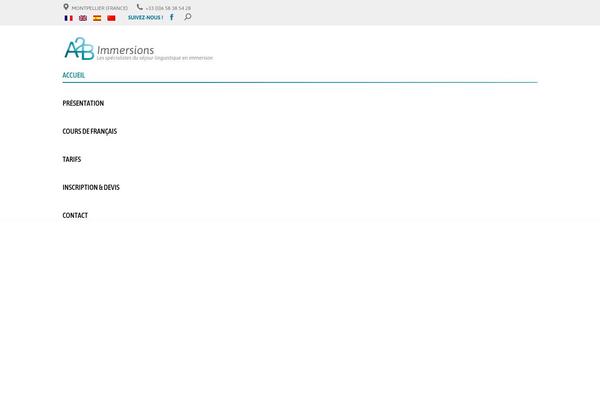Click the phone handset icon
This screenshot has height=400, width=600.
point(140,7)
